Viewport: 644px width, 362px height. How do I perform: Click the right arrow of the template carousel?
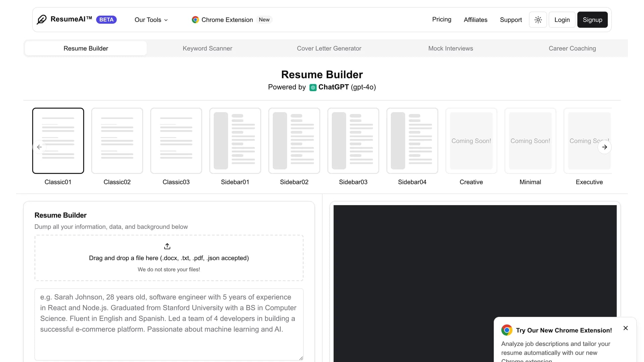click(604, 147)
